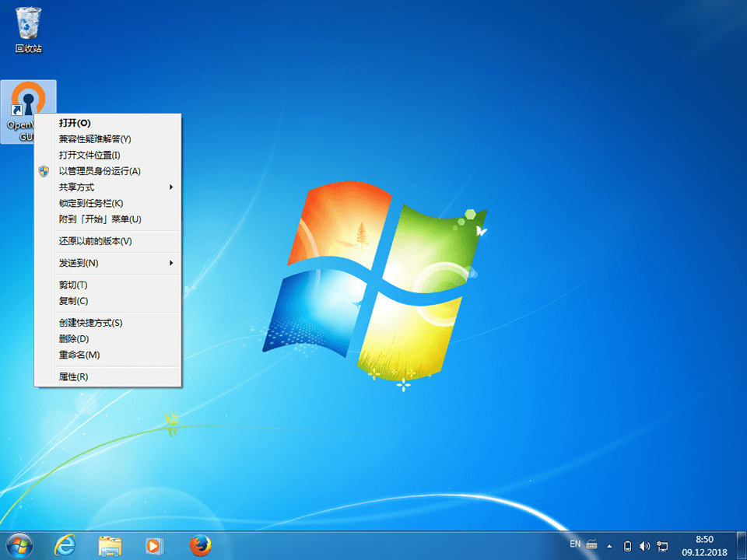Viewport: 747px width, 560px height.
Task: Click the Show desktop strip
Action: coord(742,546)
